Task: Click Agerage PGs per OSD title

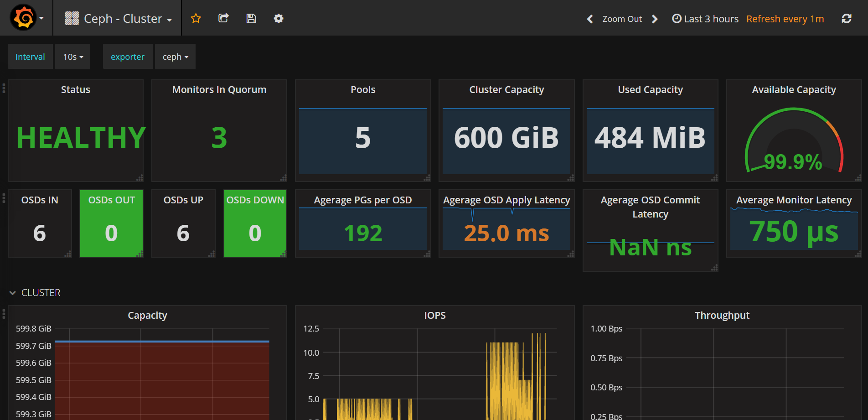Action: (363, 200)
